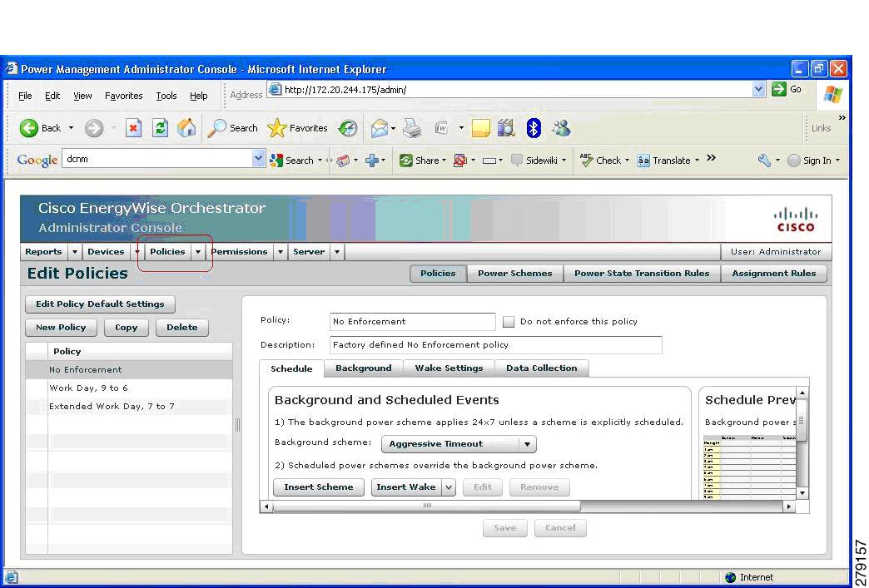Open the IE Search magnifier
This screenshot has height=588, width=869.
click(233, 128)
